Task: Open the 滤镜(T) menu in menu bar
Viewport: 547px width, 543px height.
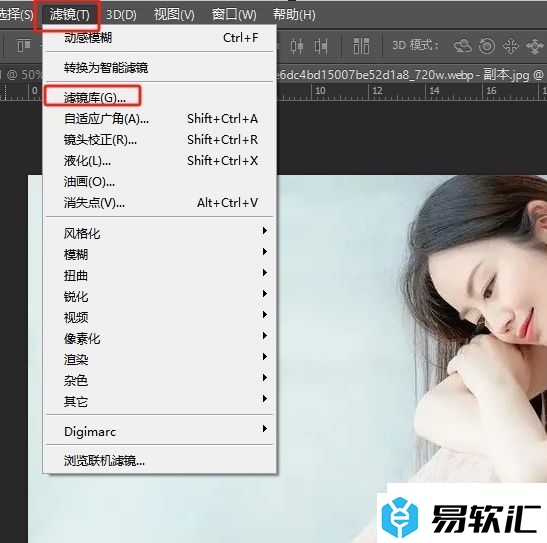Action: pos(70,15)
